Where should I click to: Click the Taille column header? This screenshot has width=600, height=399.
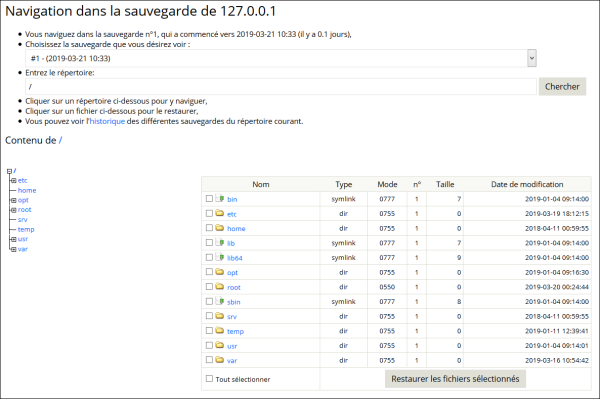pos(445,184)
